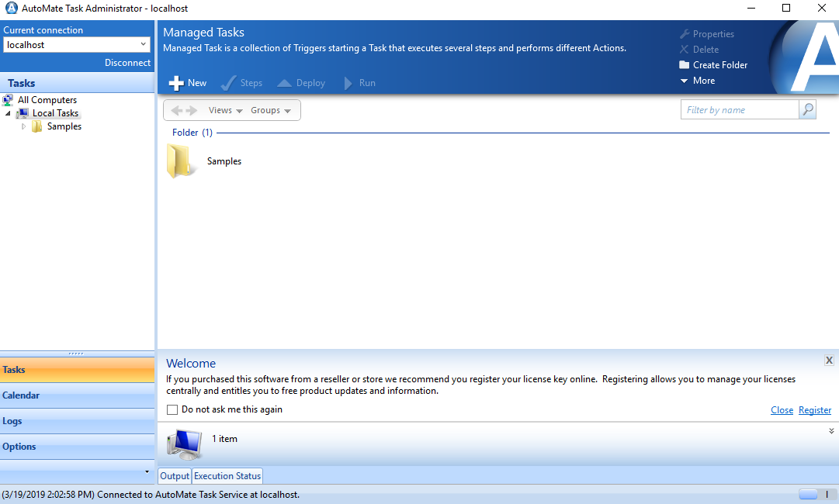839x504 pixels.
Task: Disconnect from localhost
Action: click(x=127, y=62)
